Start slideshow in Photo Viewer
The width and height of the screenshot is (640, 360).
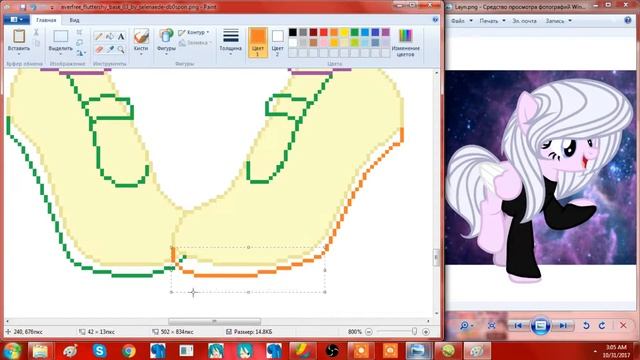tap(540, 326)
